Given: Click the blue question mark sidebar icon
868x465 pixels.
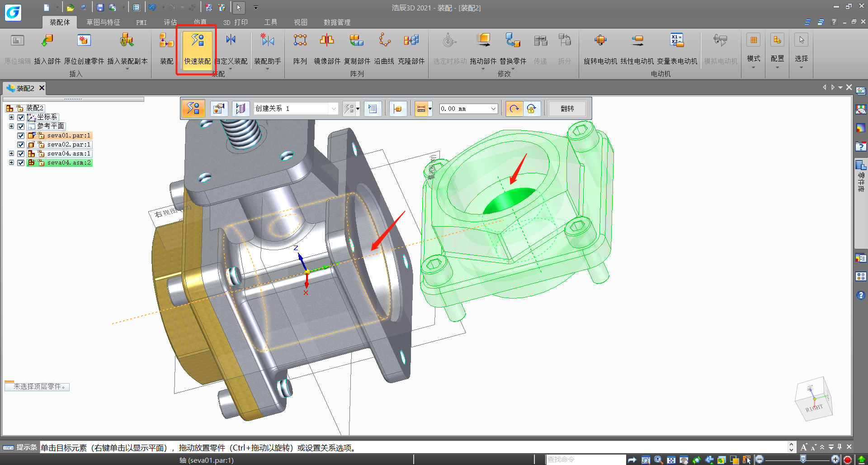Looking at the screenshot, I should 861,295.
